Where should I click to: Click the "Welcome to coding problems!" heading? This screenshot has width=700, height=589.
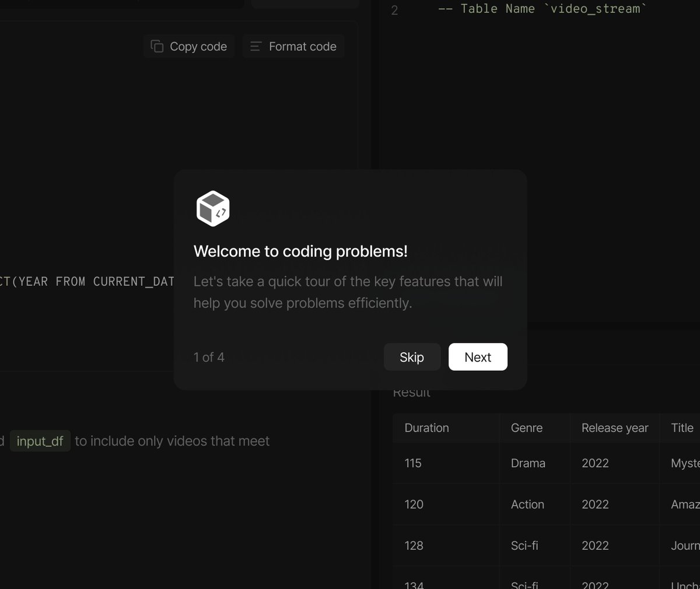point(300,251)
